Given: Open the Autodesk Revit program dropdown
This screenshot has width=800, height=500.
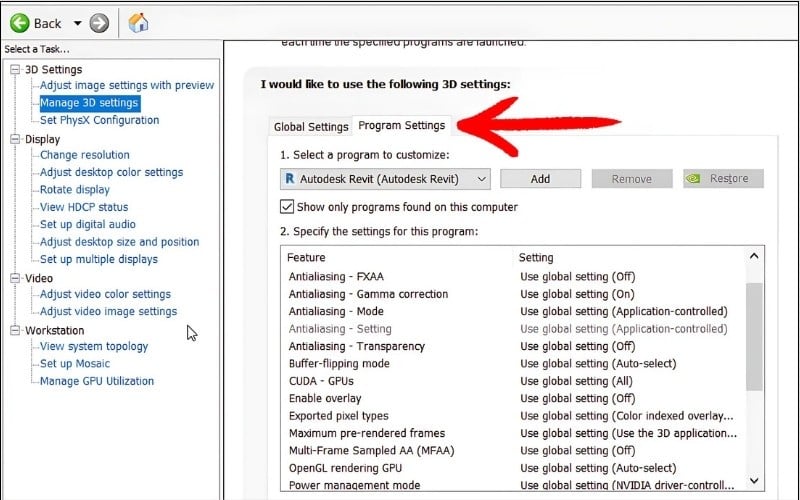Looking at the screenshot, I should pyautogui.click(x=385, y=179).
